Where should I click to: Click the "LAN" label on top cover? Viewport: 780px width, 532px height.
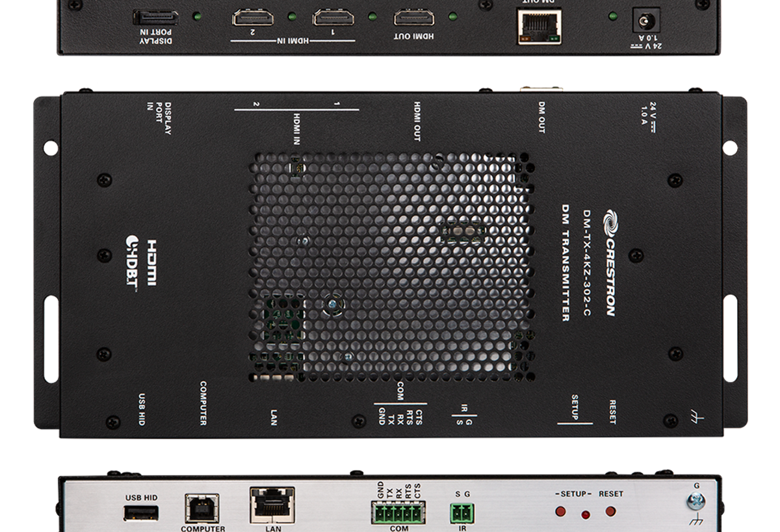point(274,416)
